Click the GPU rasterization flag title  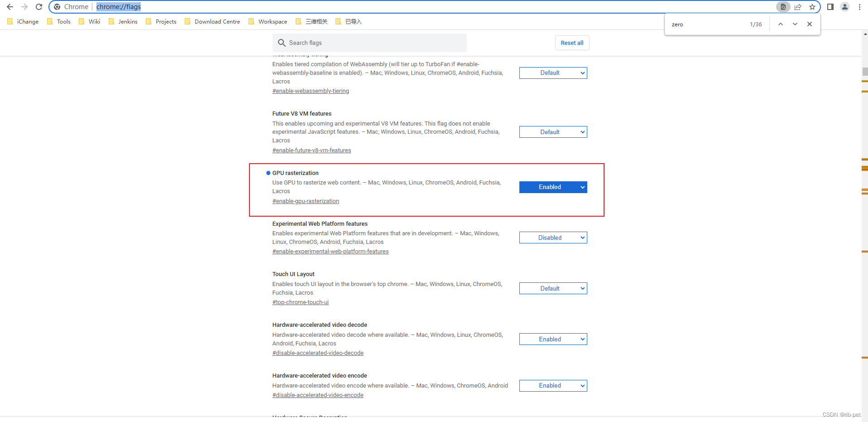tap(295, 173)
